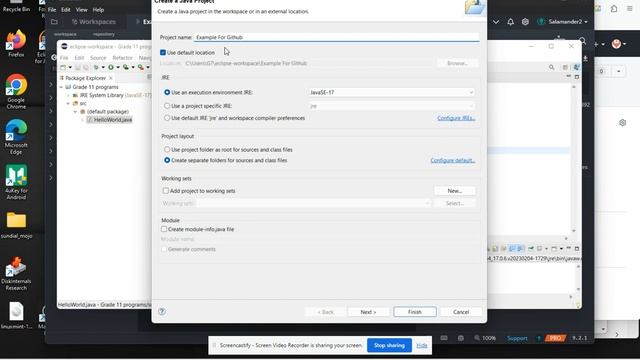Viewport: 640px width, 360px height.
Task: Open the File menu in dark app
Action: coord(52,9)
